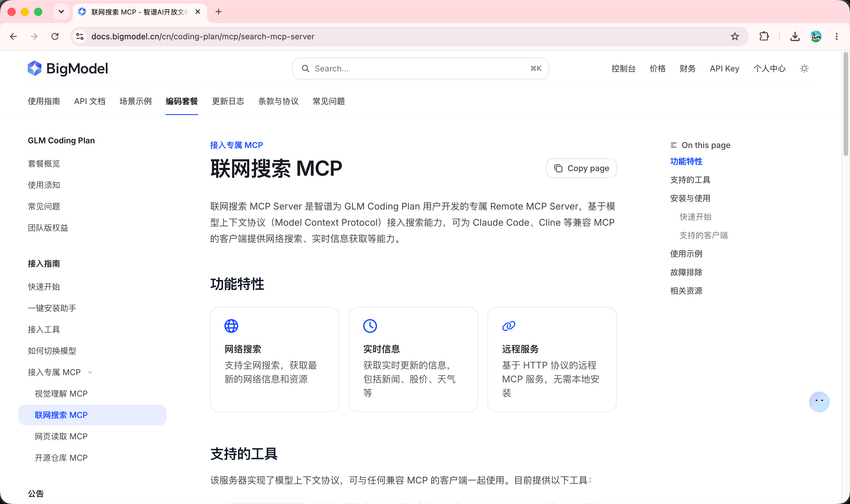Select the 编码套餐 tab
Image resolution: width=850 pixels, height=504 pixels.
182,101
